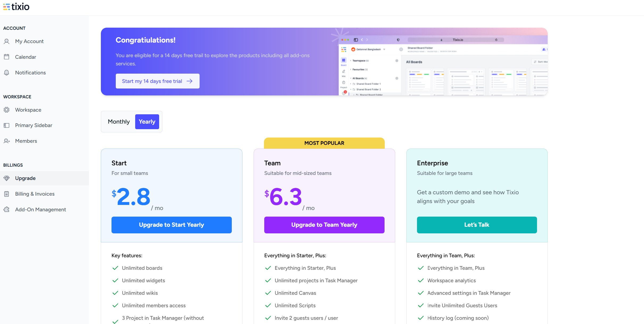
Task: Click 'For small teams' subtitle
Action: [130, 173]
